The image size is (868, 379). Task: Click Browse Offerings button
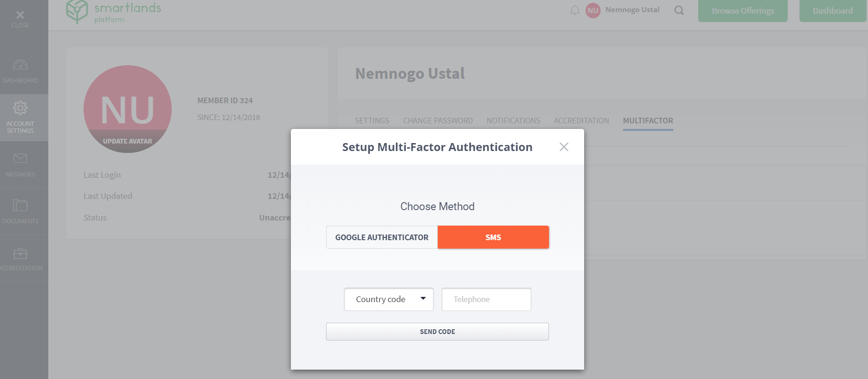(743, 11)
